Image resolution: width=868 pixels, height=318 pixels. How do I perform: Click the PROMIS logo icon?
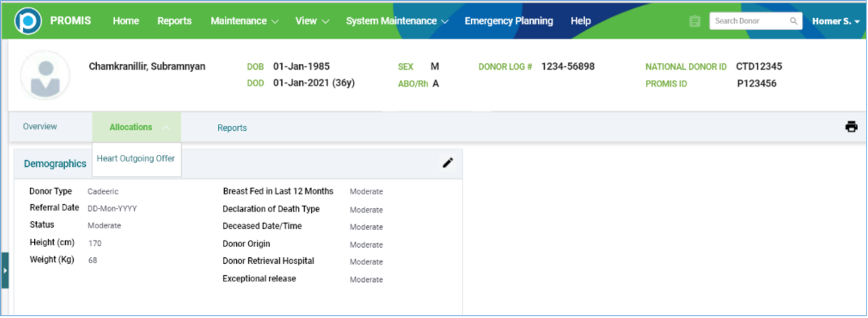coord(28,21)
